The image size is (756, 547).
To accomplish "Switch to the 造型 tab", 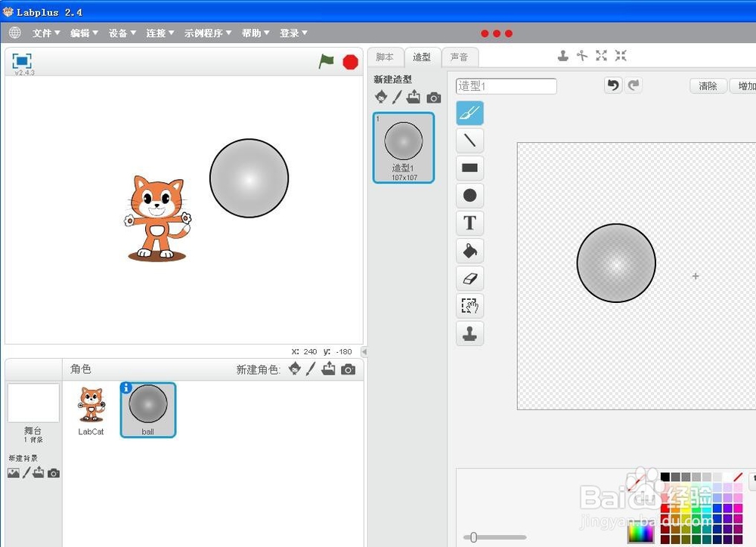I will 422,57.
